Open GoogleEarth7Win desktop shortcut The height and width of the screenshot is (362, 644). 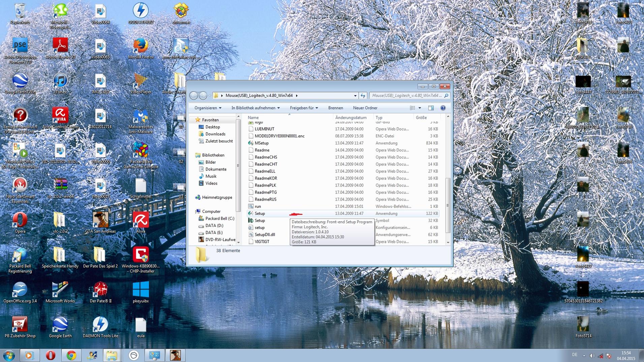click(20, 84)
